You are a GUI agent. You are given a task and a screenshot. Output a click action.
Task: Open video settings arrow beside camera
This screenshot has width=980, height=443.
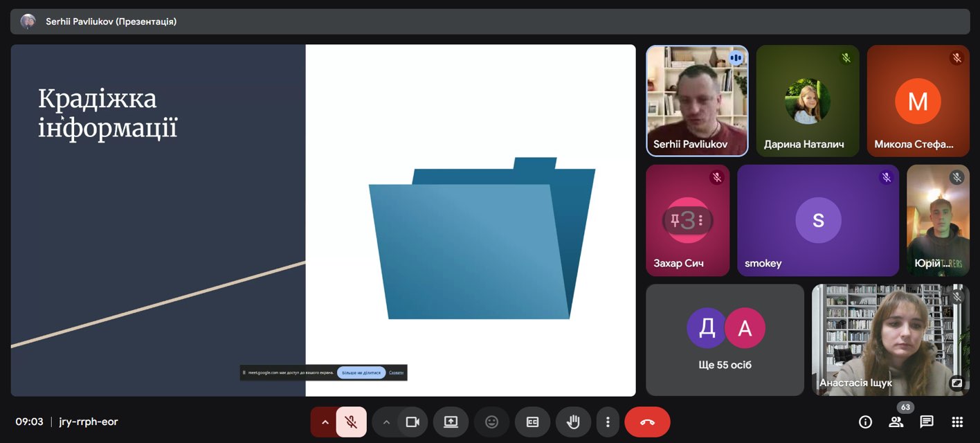[386, 422]
